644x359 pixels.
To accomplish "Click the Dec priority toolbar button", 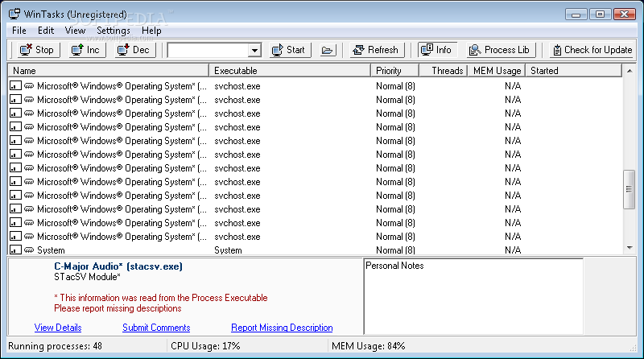I will (x=134, y=50).
